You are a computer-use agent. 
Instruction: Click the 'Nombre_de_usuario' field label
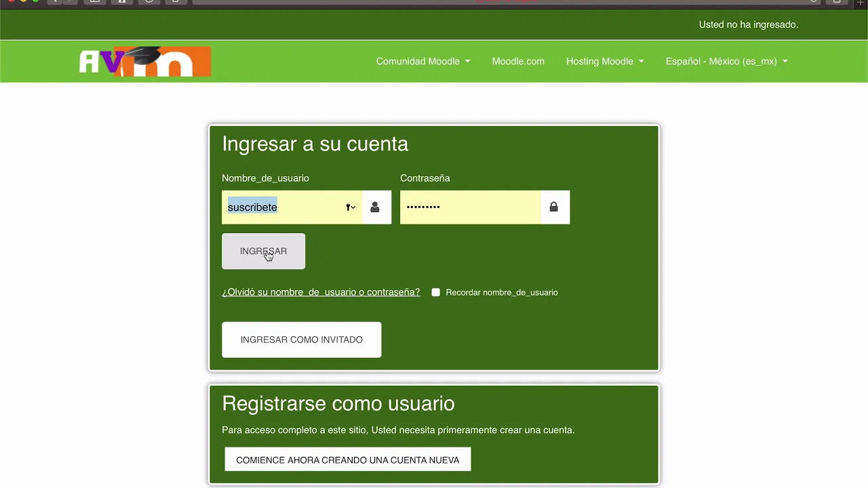(265, 178)
